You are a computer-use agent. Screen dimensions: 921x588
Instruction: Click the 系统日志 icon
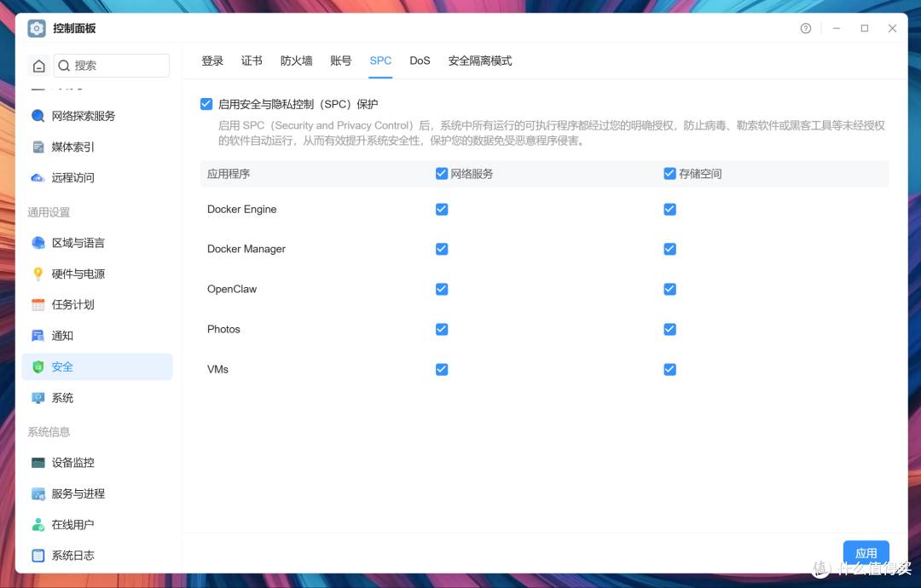click(x=38, y=555)
